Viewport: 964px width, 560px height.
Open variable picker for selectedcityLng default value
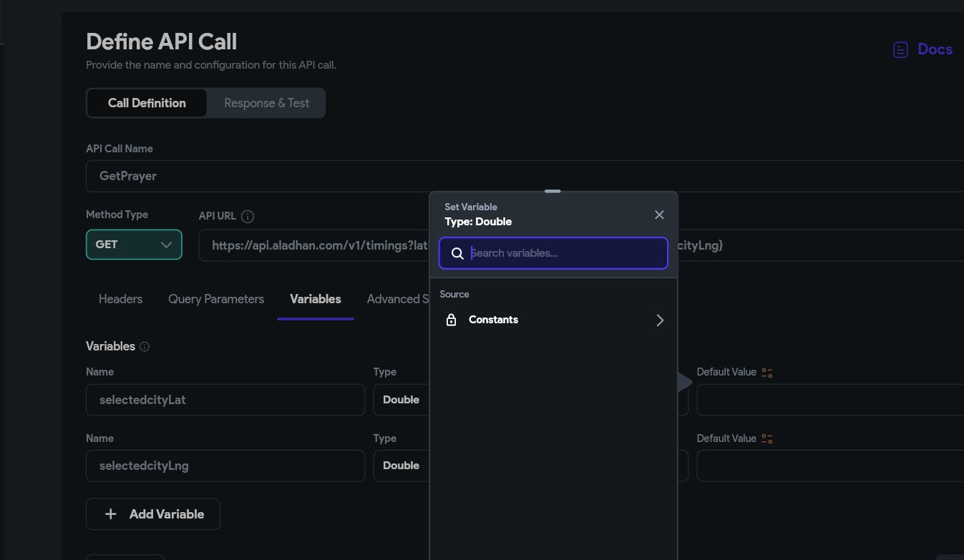767,438
